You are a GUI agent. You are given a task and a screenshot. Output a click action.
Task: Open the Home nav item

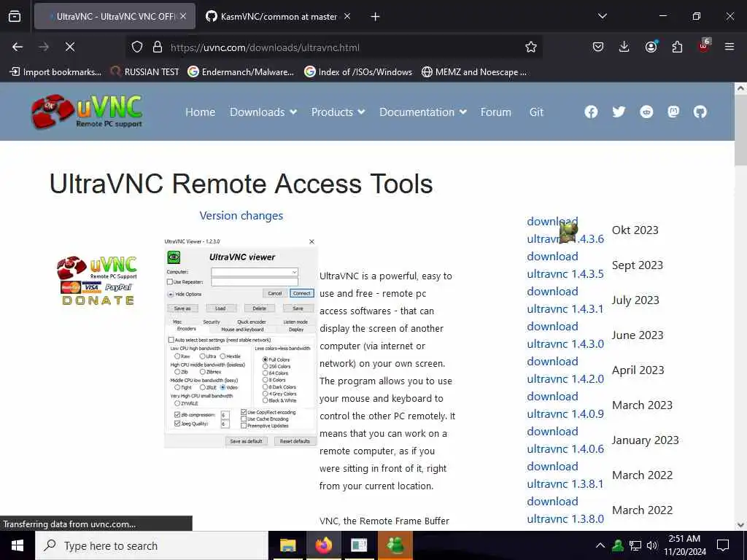coord(200,112)
